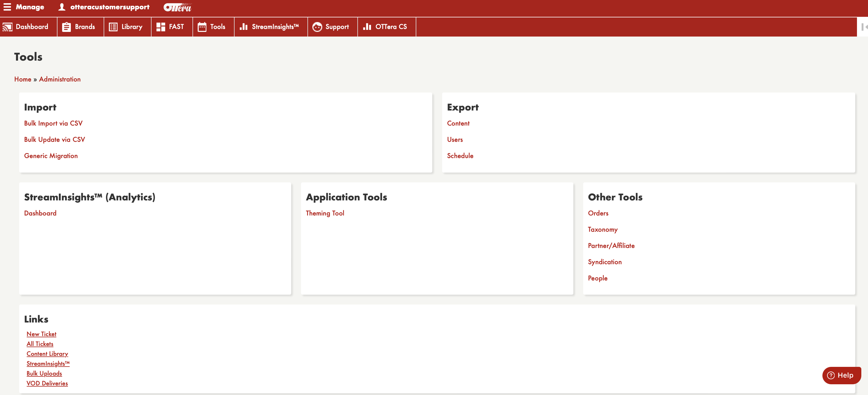Click the user profile icon
868x395 pixels.
62,7
